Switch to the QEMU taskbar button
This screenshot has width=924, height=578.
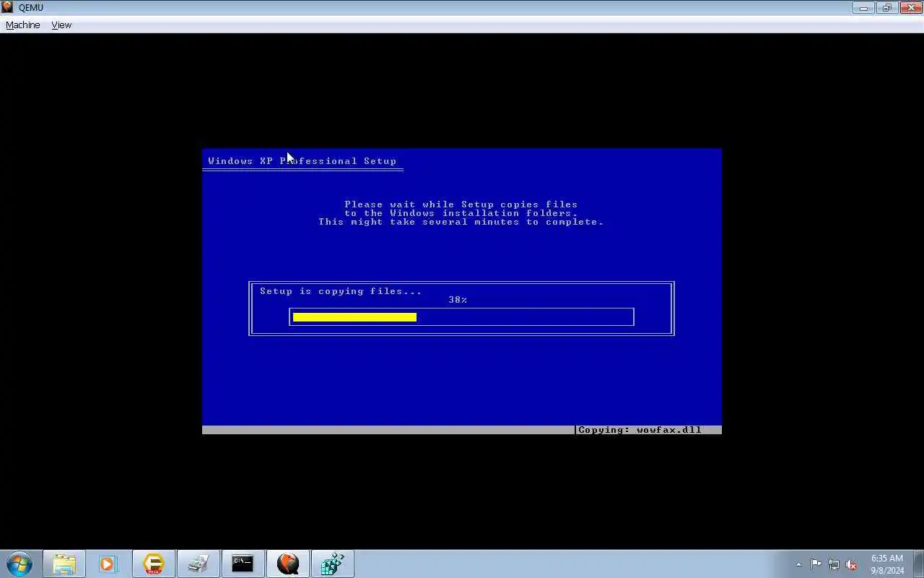287,564
